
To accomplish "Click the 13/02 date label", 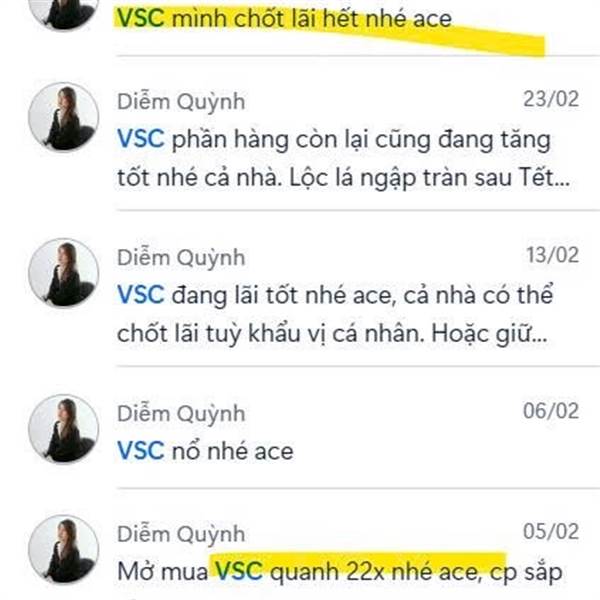I will tap(553, 255).
